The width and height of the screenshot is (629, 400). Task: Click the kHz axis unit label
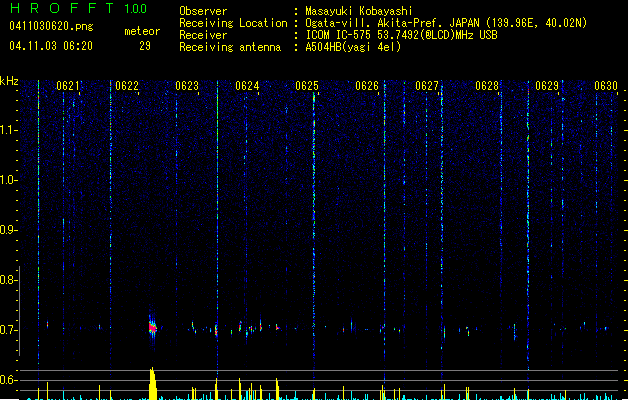(x=9, y=81)
